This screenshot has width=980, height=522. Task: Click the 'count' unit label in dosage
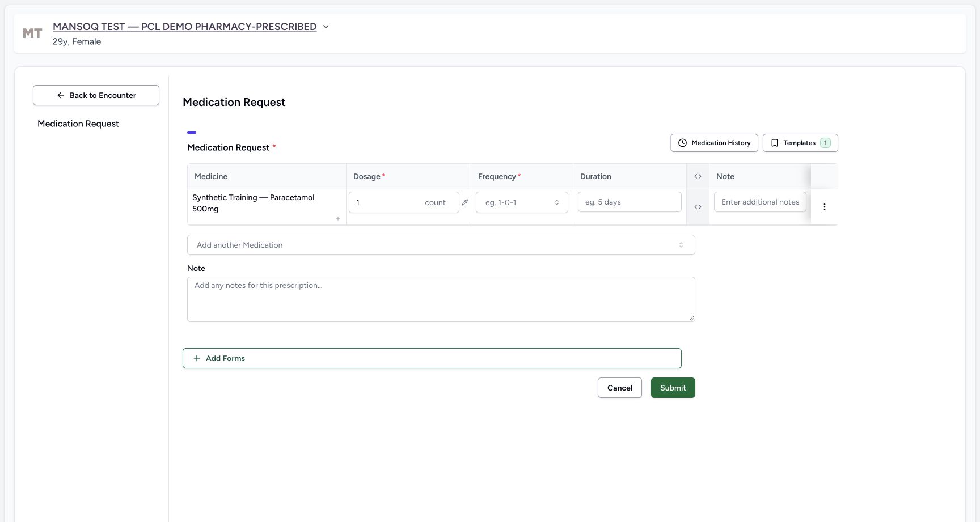(435, 202)
